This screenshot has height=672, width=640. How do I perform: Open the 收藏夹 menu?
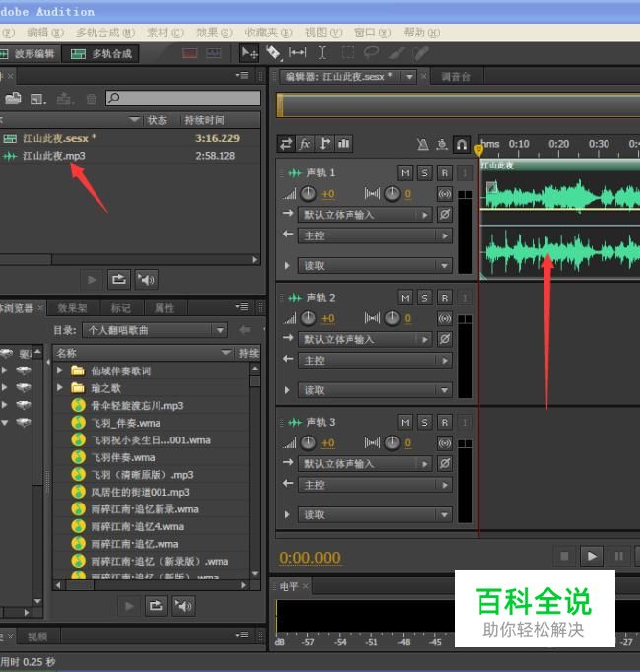269,33
